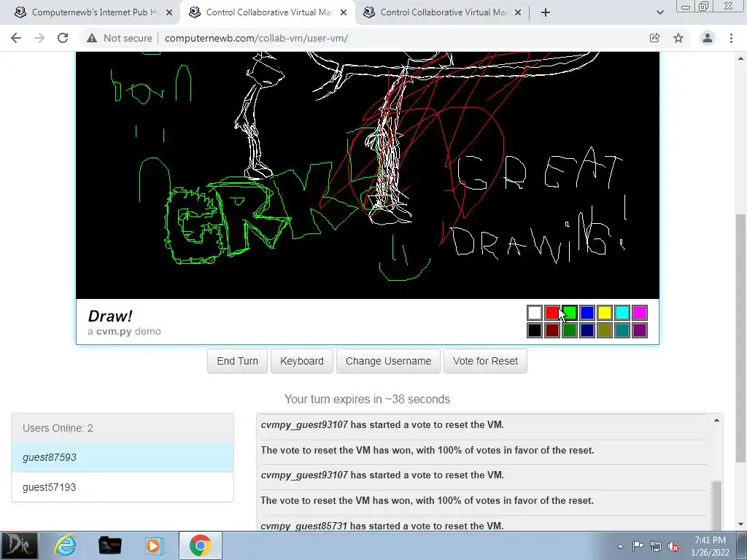This screenshot has height=560, width=747.
Task: Click the Users Online: 2 header
Action: [123, 427]
